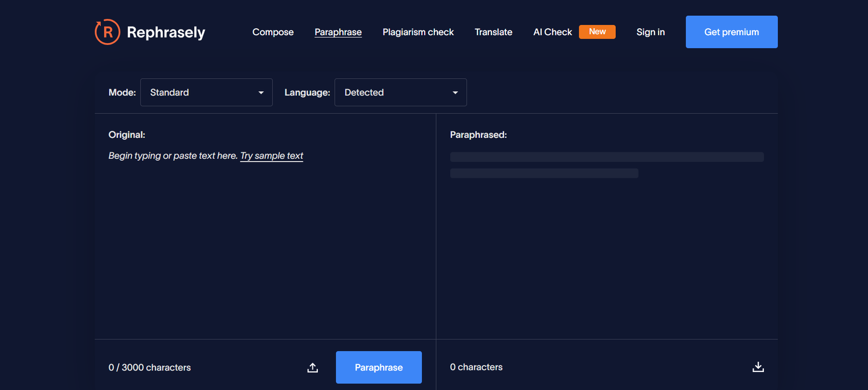
Task: Upload a file using the upload icon
Action: (312, 368)
